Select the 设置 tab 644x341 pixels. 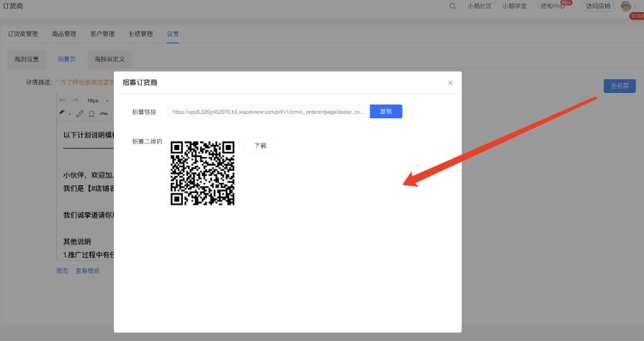173,34
